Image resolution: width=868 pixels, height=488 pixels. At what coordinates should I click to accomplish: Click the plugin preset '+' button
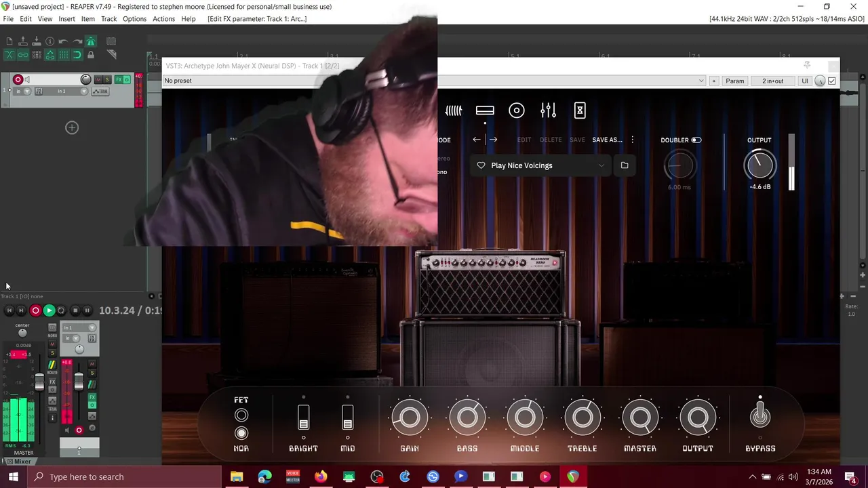click(713, 81)
